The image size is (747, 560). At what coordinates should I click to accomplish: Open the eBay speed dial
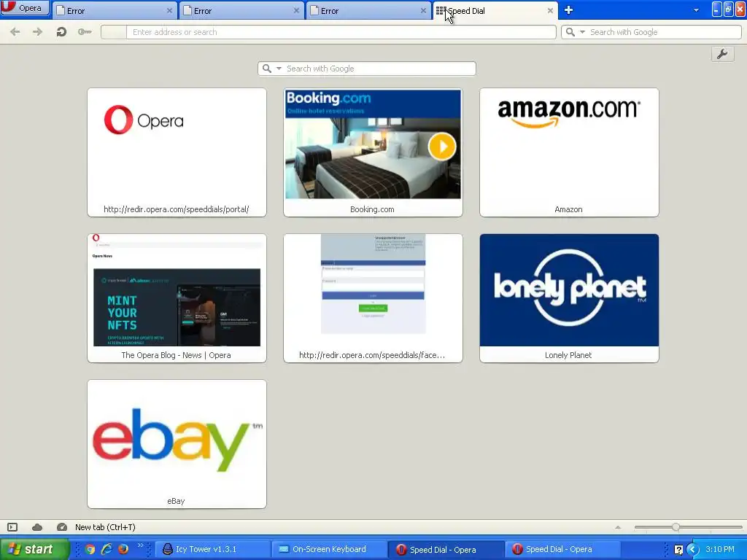pos(177,444)
